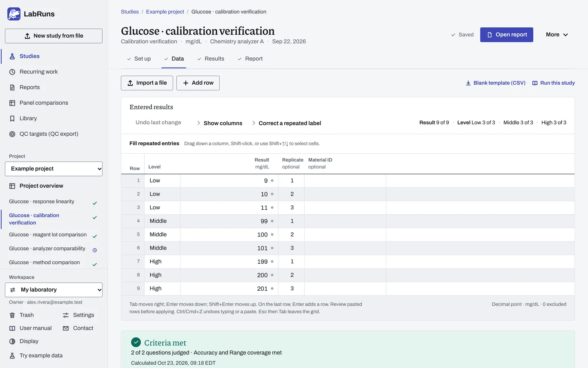Image resolution: width=588 pixels, height=368 pixels.
Task: Click the LabRuns logo icon
Action: pyautogui.click(x=14, y=14)
